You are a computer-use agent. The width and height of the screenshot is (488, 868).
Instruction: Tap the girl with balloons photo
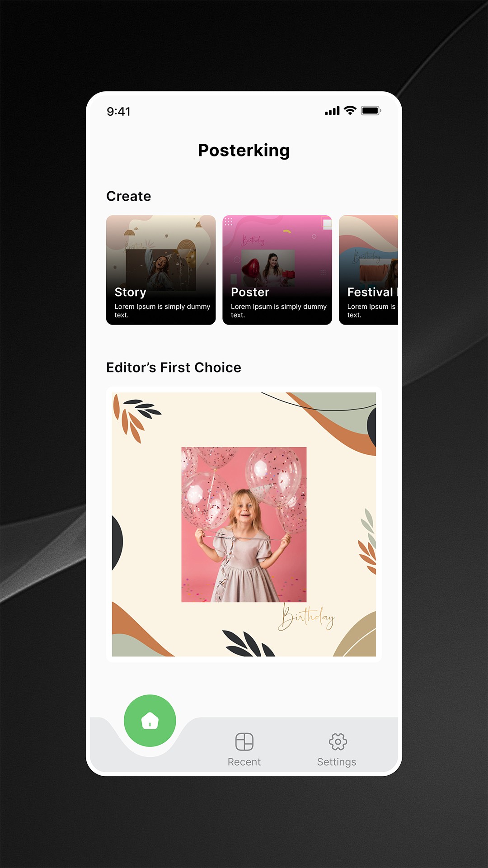point(244,524)
